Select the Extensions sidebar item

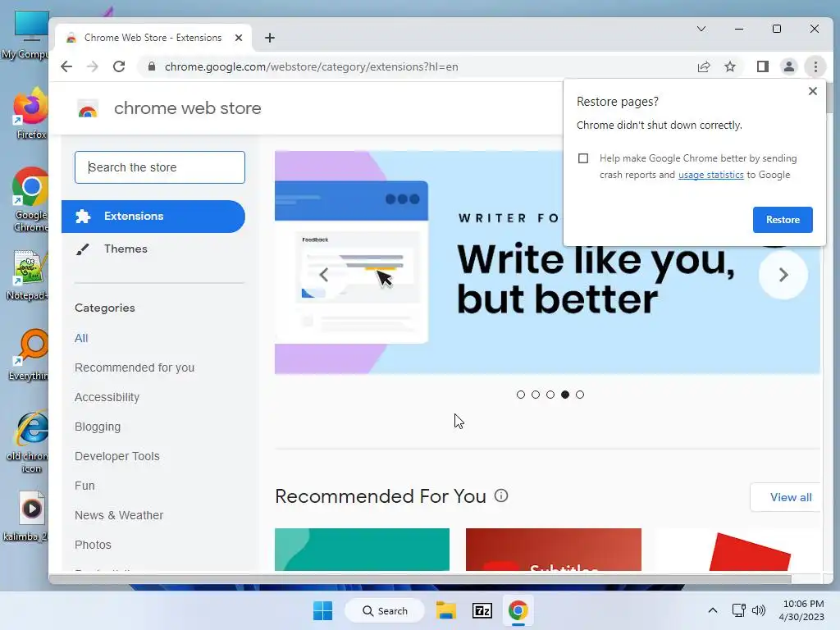[x=153, y=217]
